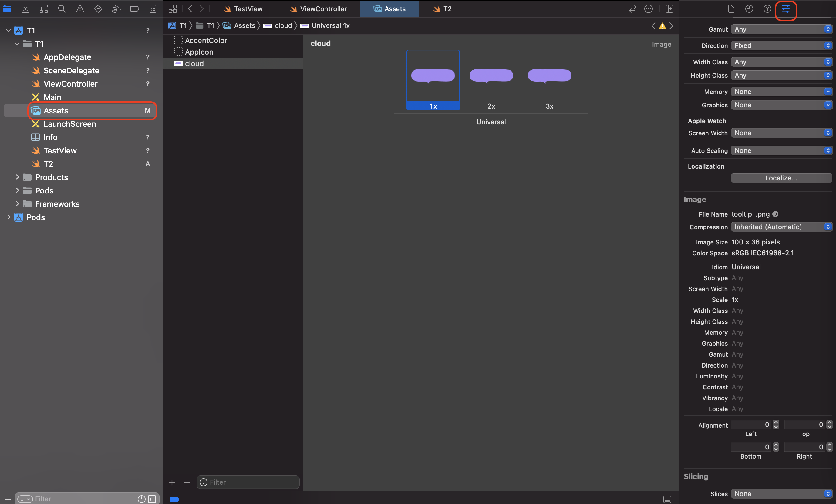Open the Find navigator magnifier icon
The width and height of the screenshot is (836, 504).
[x=61, y=9]
